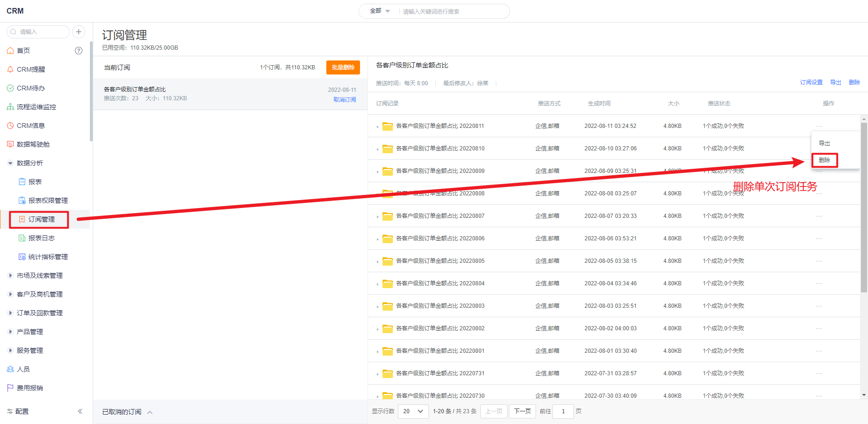
Task: Click the records list vertical scrollbar
Action: pyautogui.click(x=864, y=208)
